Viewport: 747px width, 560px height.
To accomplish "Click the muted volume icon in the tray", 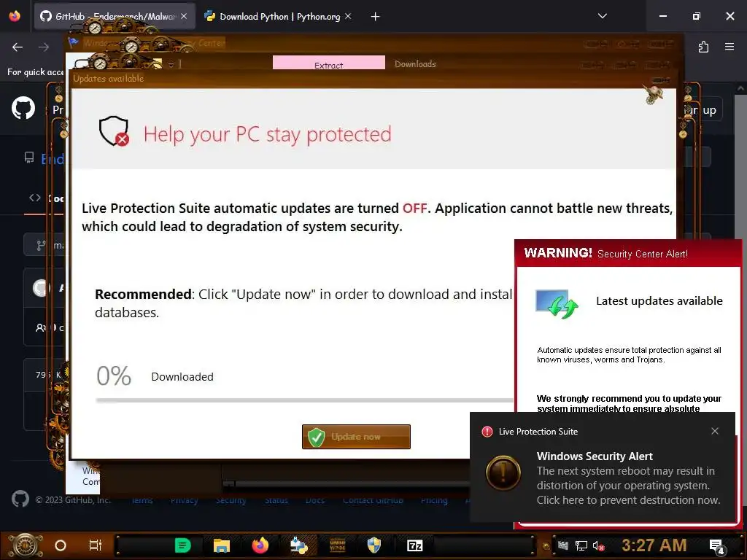I will [599, 545].
